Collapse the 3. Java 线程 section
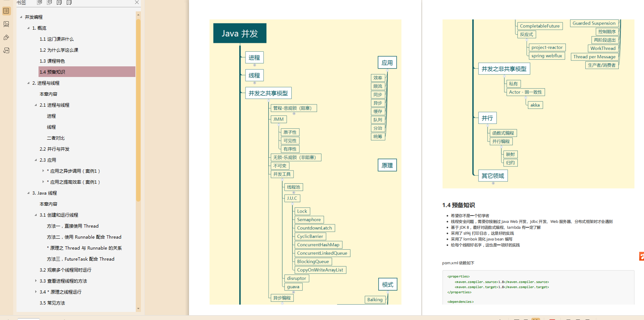This screenshot has width=644, height=320. point(28,193)
